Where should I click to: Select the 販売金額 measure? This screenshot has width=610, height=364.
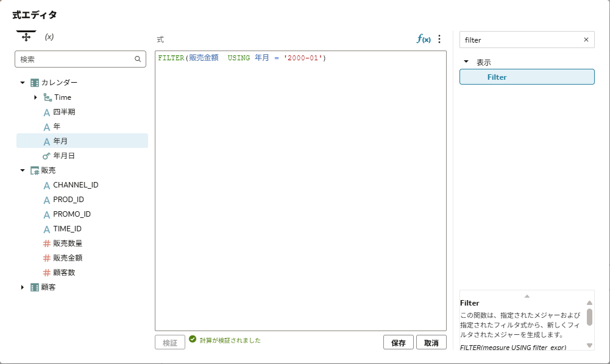(x=68, y=258)
